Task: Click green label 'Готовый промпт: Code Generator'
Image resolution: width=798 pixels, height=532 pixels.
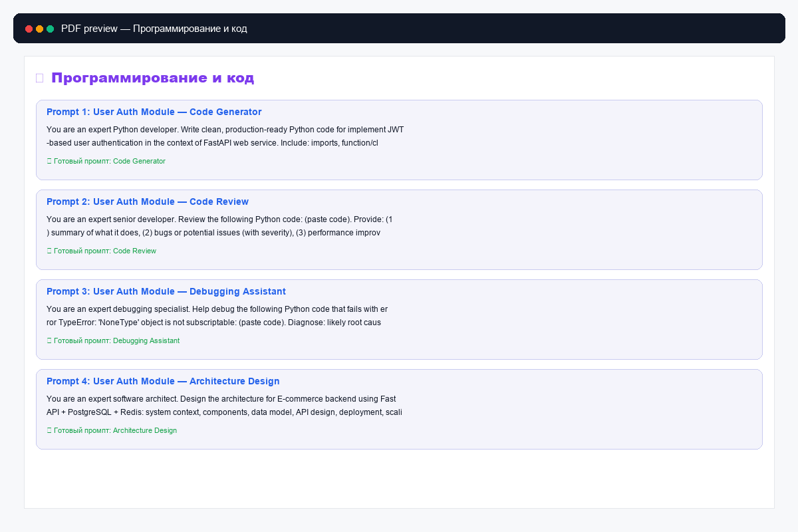Action: coord(110,161)
